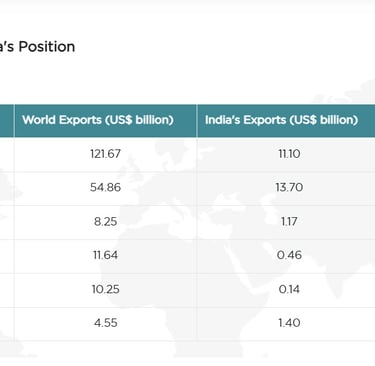
Task: Click the word 'billion' in World Exports header
Action: click(x=154, y=120)
